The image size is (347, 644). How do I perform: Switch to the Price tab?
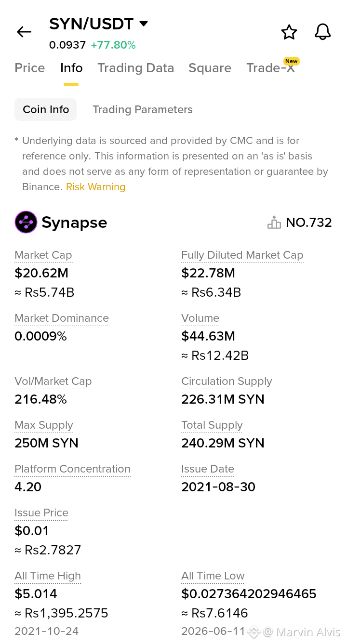coord(30,68)
